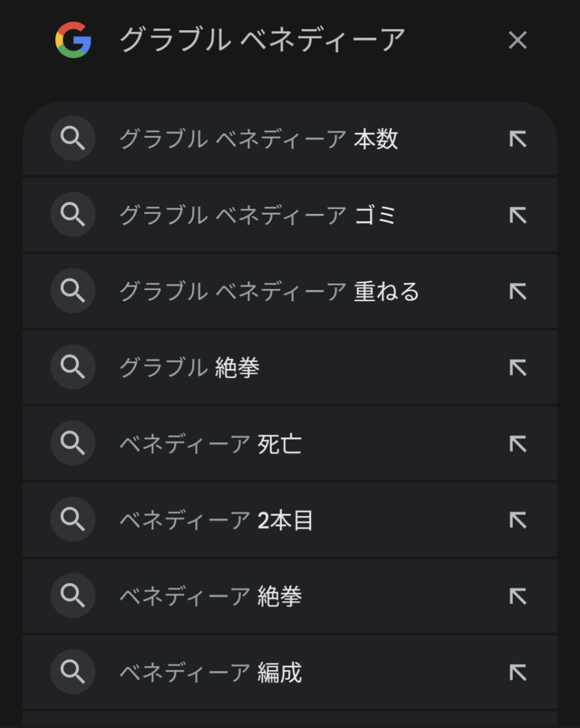Clear the search query with X icon
This screenshot has height=728, width=580.
[x=517, y=40]
